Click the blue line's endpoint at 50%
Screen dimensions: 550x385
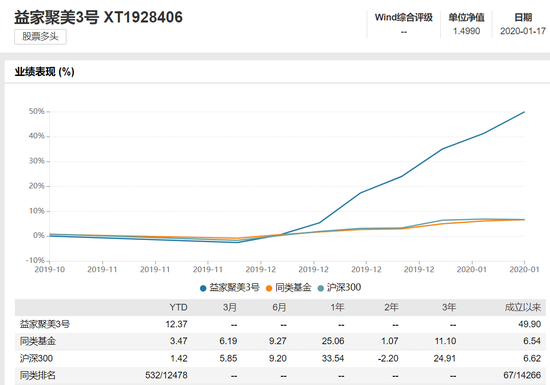[x=524, y=112]
